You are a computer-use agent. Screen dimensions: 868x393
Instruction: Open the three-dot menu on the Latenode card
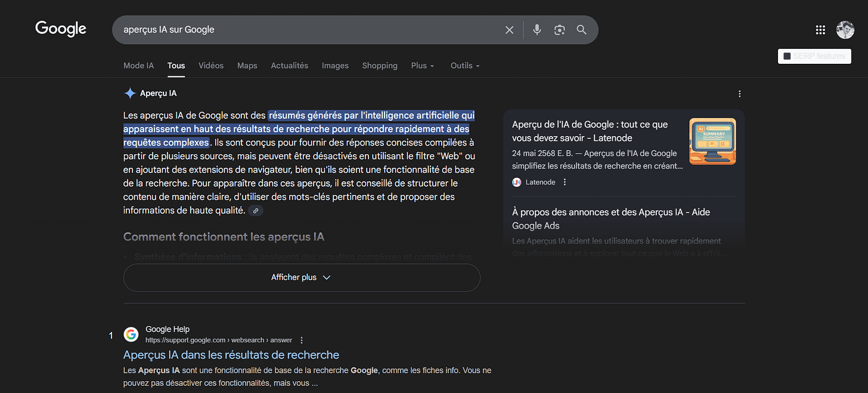(565, 181)
